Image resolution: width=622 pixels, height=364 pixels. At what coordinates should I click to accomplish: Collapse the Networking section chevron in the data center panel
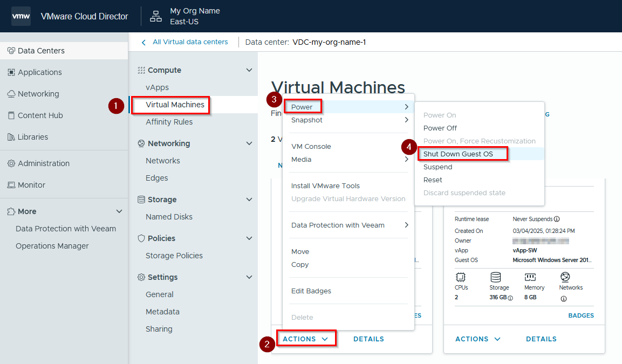[249, 143]
